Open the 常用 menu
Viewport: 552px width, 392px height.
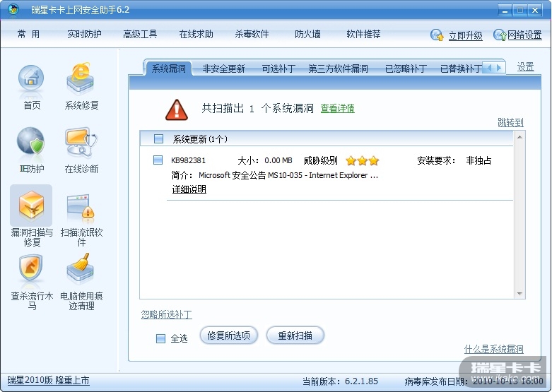point(28,34)
